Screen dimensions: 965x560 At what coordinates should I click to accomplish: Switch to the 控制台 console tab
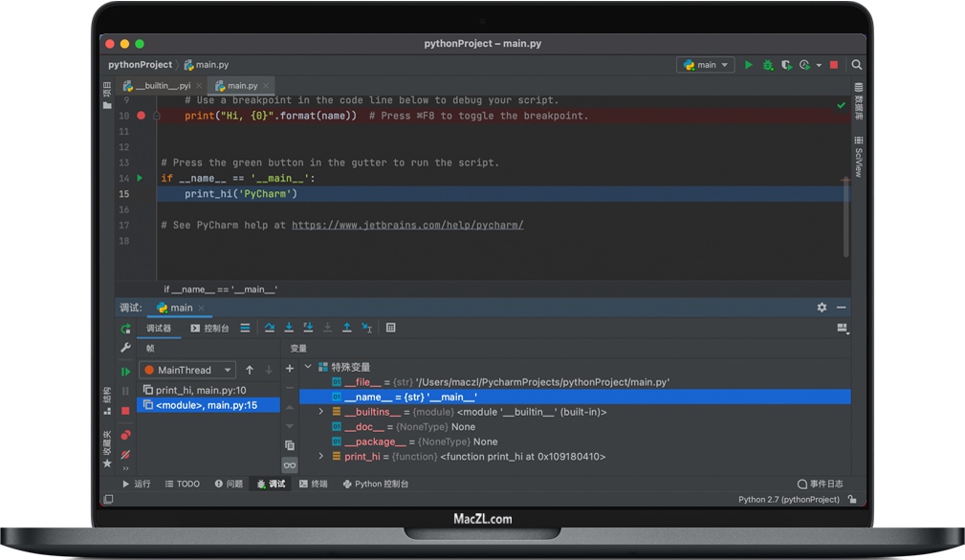[209, 328]
